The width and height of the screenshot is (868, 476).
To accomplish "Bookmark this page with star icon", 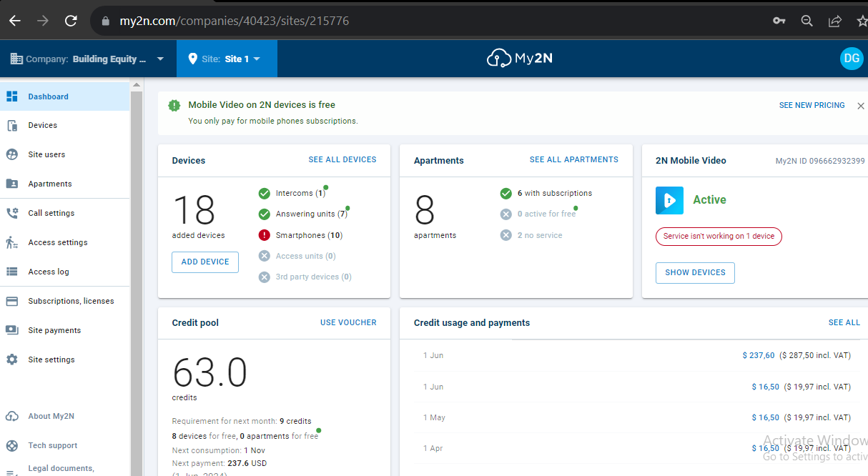I will (862, 21).
